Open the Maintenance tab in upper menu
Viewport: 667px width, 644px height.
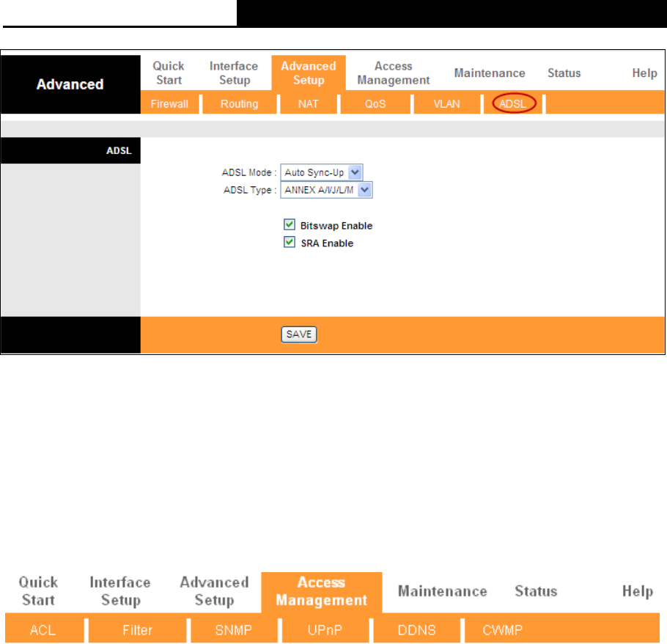tap(489, 73)
